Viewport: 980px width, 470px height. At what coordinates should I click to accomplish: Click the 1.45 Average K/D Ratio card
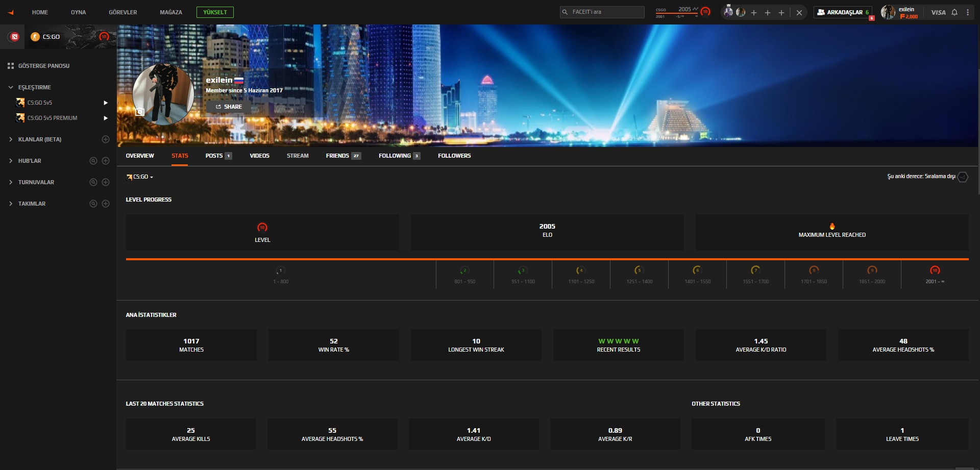pos(761,345)
